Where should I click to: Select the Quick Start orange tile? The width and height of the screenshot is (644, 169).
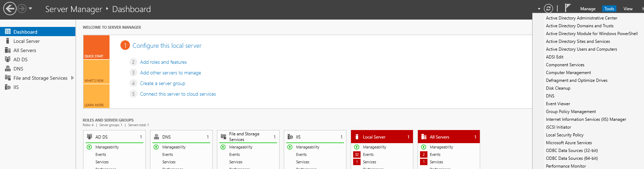[x=96, y=47]
